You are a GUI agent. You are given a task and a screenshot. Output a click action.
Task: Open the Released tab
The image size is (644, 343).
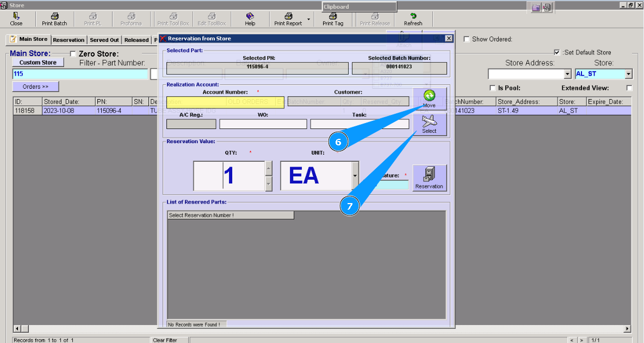tap(136, 40)
